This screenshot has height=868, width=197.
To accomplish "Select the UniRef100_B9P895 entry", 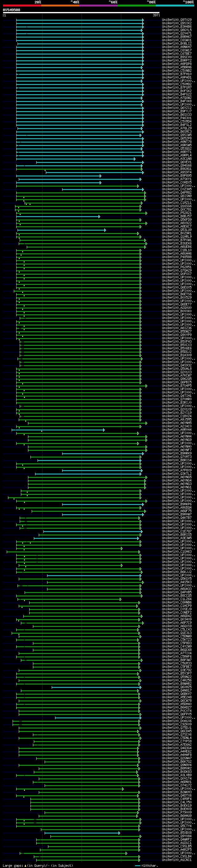I will (x=177, y=176).
